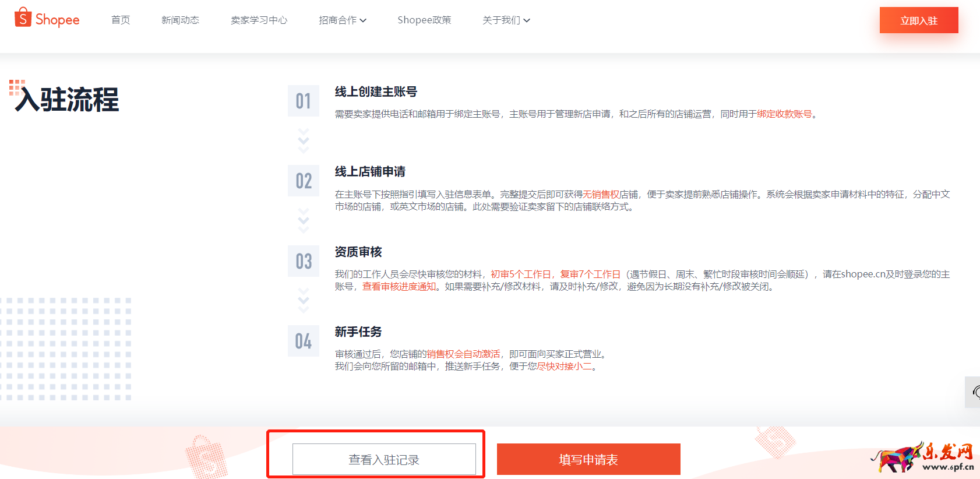This screenshot has width=980, height=479.
Task: Open 卖家学习中心 in the navigation
Action: point(259,20)
